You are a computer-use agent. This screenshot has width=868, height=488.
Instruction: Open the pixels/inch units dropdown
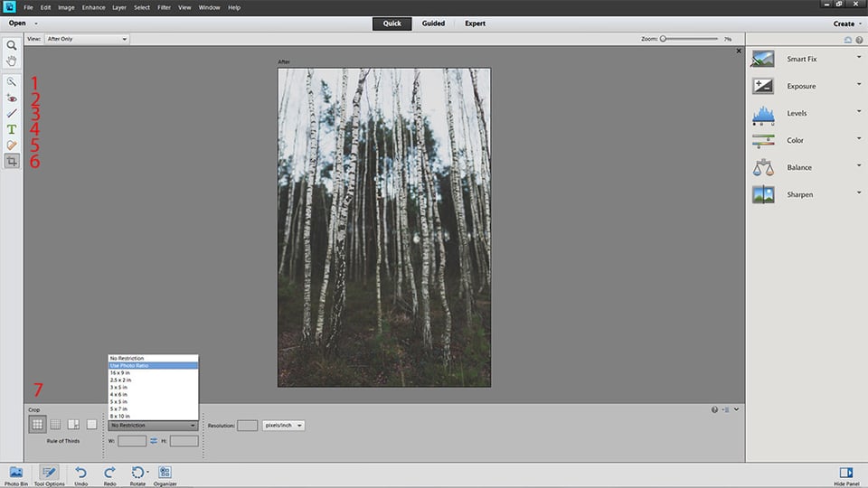click(283, 426)
